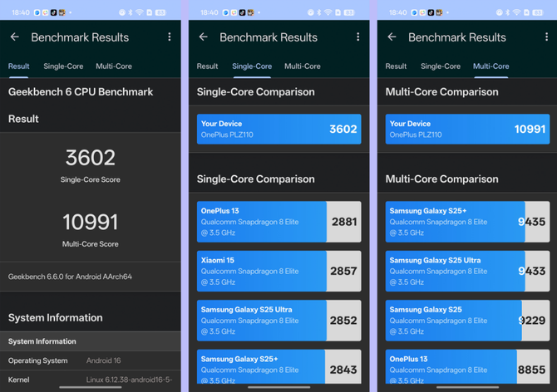
Task: Tap the Operating System Android 16 row
Action: (90, 360)
